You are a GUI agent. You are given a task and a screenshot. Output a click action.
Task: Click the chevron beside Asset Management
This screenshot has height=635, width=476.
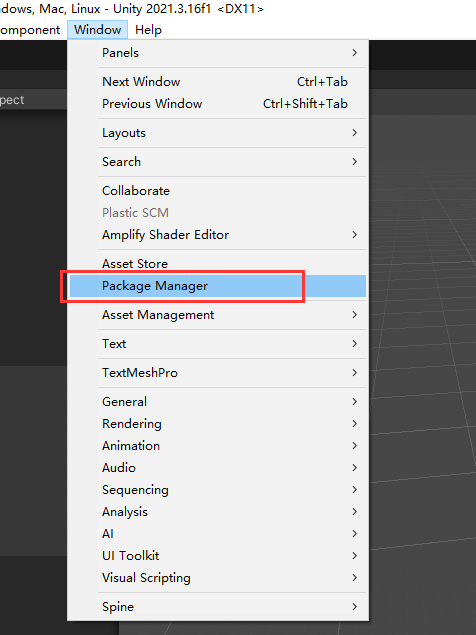coord(354,315)
